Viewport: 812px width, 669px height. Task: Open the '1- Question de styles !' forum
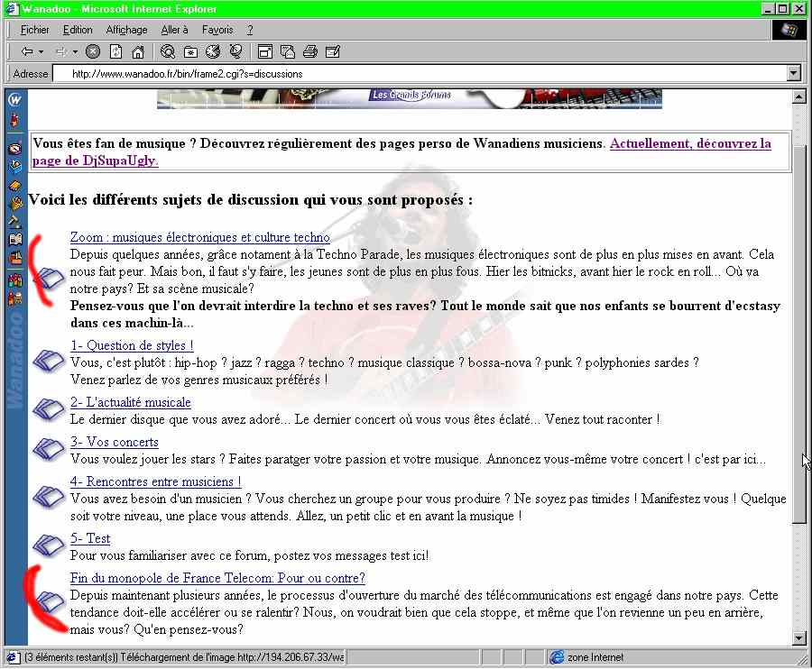point(132,345)
